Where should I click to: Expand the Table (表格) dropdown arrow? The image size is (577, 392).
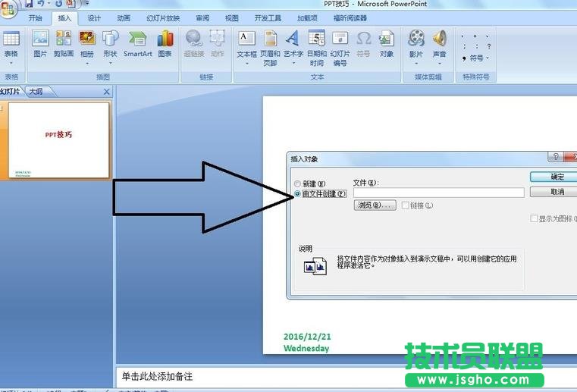point(11,63)
